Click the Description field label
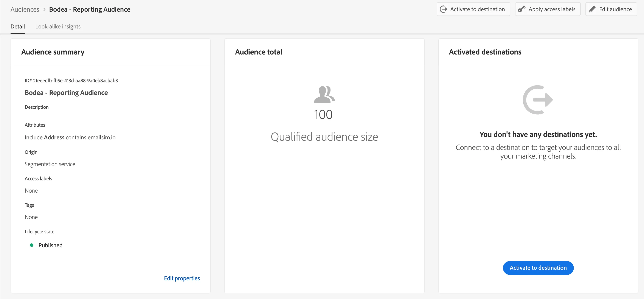The width and height of the screenshot is (644, 299). [37, 107]
